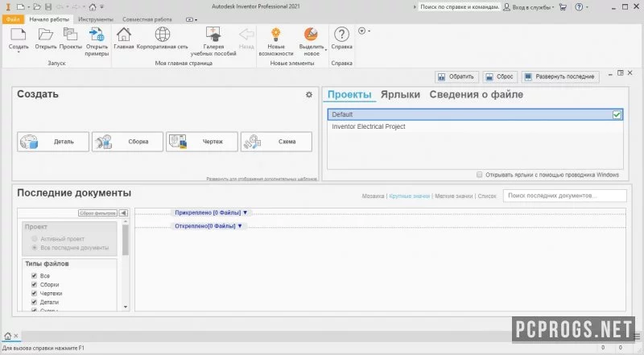Click the filter pane scrollbar down arrow
The image size is (644, 355).
pos(126,307)
